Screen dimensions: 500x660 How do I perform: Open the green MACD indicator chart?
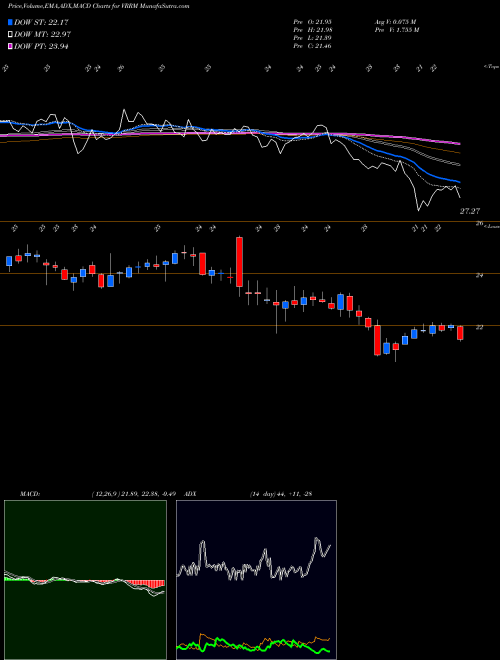pyautogui.click(x=85, y=580)
